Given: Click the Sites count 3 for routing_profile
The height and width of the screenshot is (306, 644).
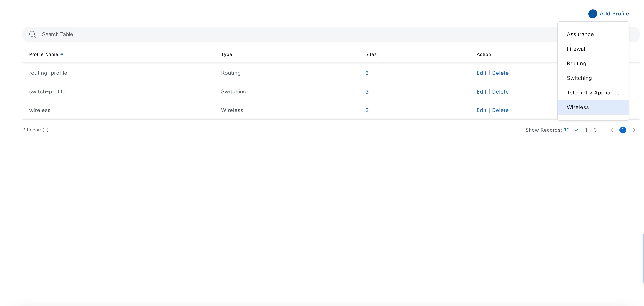Looking at the screenshot, I should coord(367,73).
